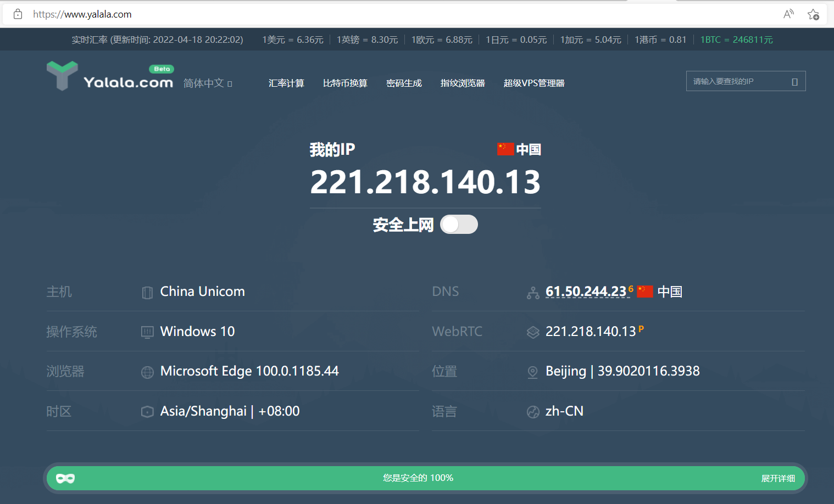The height and width of the screenshot is (504, 834).
Task: Click the globe icon beside Microsoft Edge
Action: (x=147, y=372)
